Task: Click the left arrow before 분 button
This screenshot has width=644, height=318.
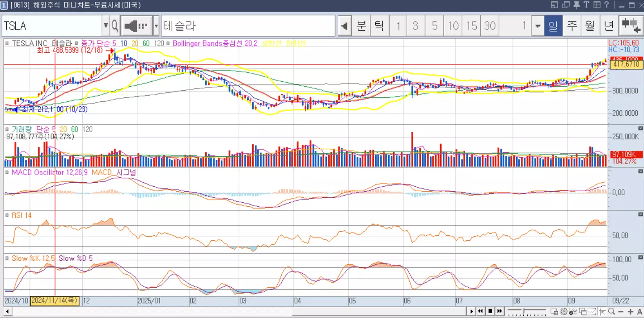Action: pyautogui.click(x=344, y=26)
